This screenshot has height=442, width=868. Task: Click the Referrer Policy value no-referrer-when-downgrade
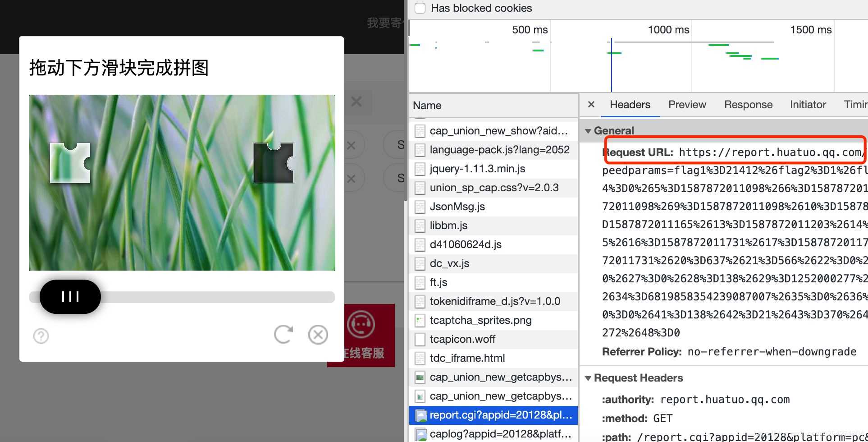coord(772,352)
